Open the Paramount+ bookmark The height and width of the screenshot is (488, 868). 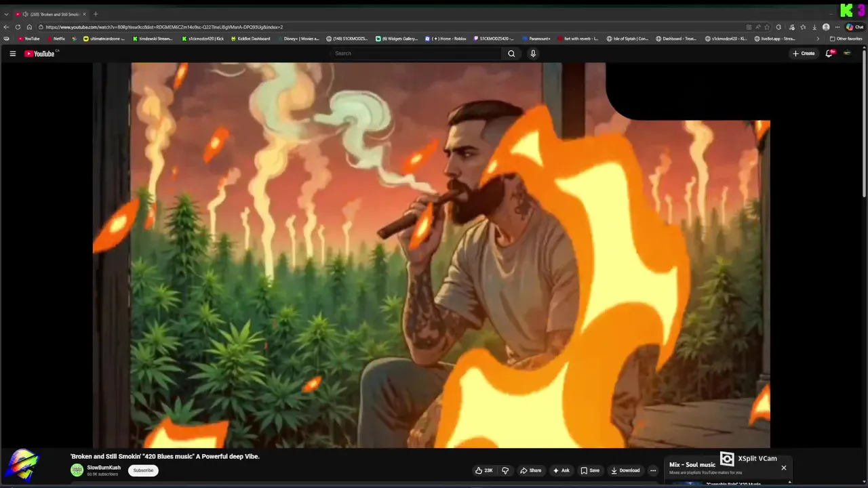(x=536, y=39)
